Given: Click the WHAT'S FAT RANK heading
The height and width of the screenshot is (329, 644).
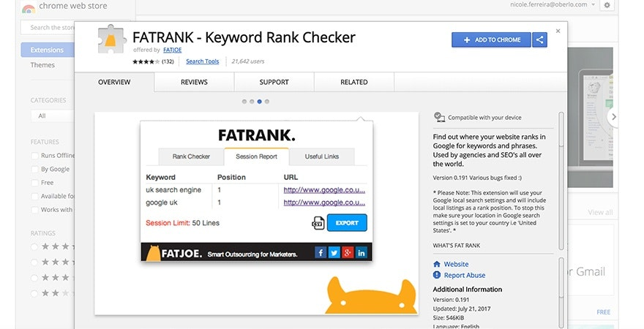Looking at the screenshot, I should coord(457,246).
